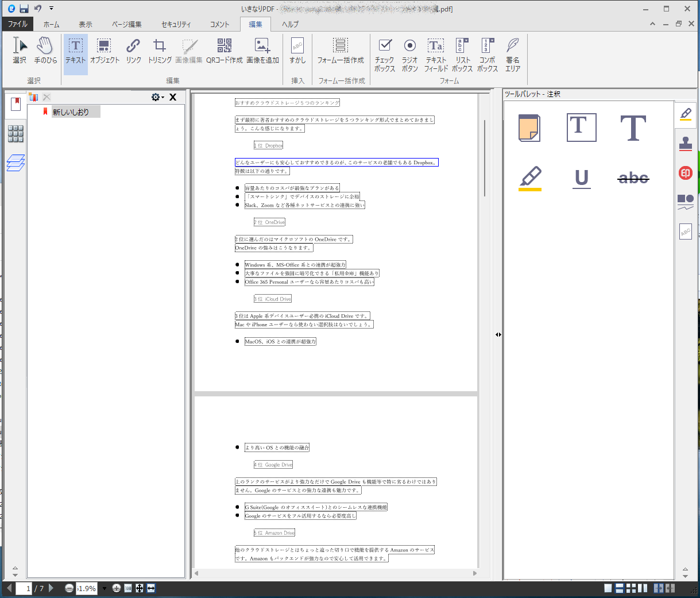Image resolution: width=700 pixels, height=598 pixels.
Task: Collapse the ribbon with the chevron
Action: click(652, 24)
